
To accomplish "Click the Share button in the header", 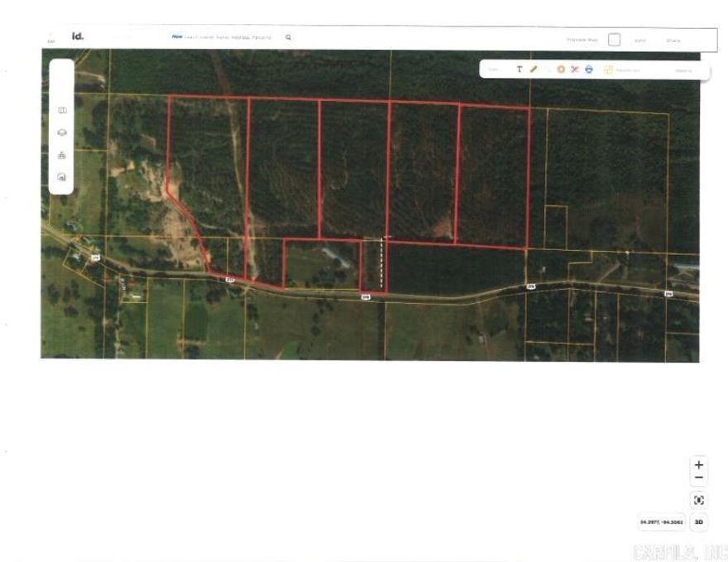I will point(675,37).
